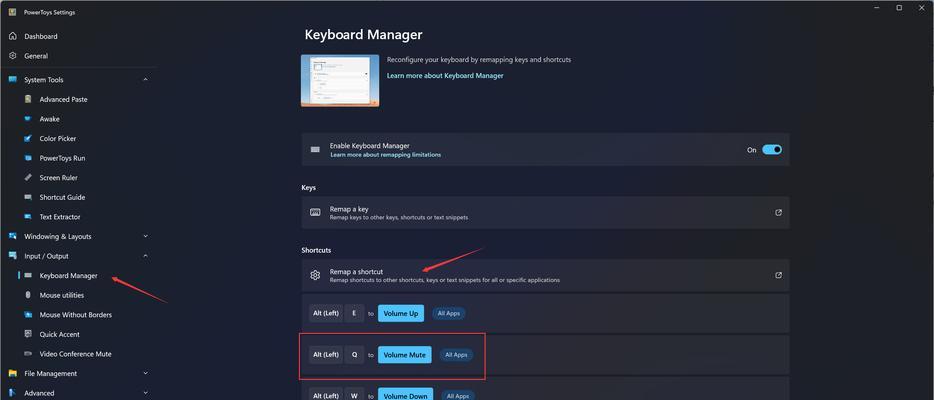Open Remap a shortcut editor
The height and width of the screenshot is (400, 934).
coord(545,275)
